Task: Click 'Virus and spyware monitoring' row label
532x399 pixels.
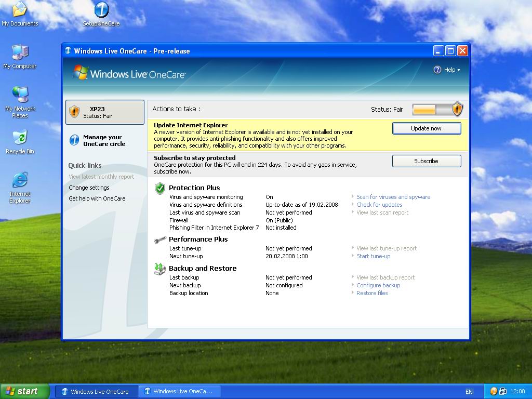Action: coord(206,197)
